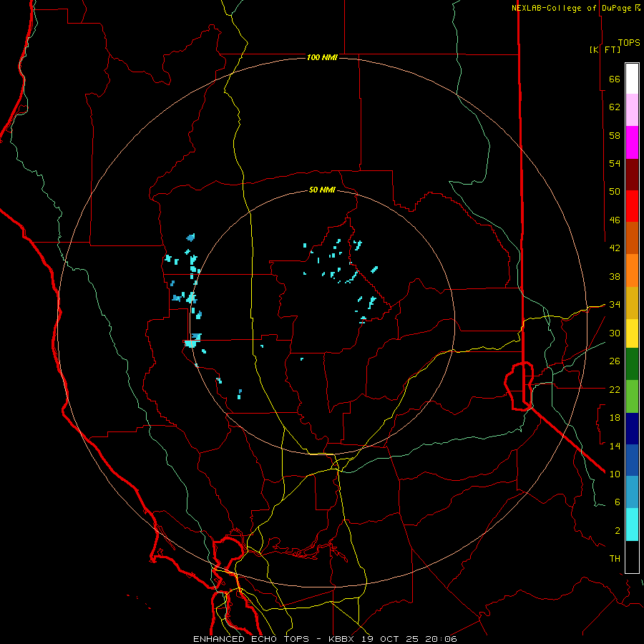Click the KBBX station identifier
The height and width of the screenshot is (644, 644).
pyautogui.click(x=343, y=639)
